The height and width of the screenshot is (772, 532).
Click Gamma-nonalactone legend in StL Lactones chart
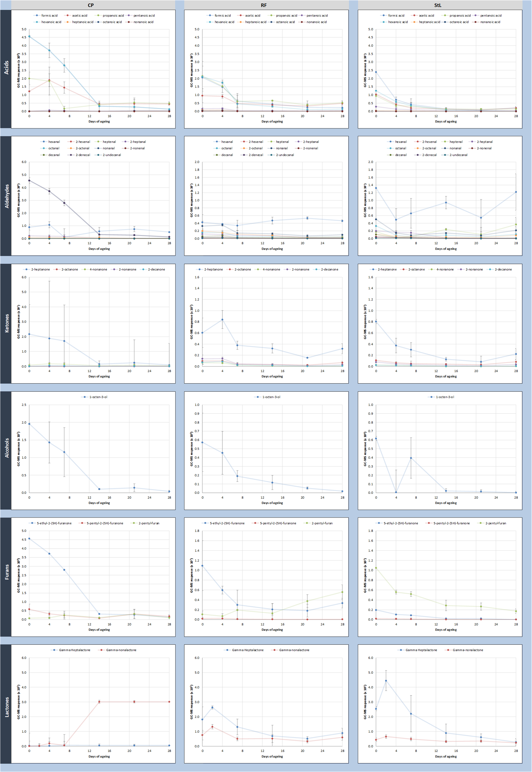[464, 650]
